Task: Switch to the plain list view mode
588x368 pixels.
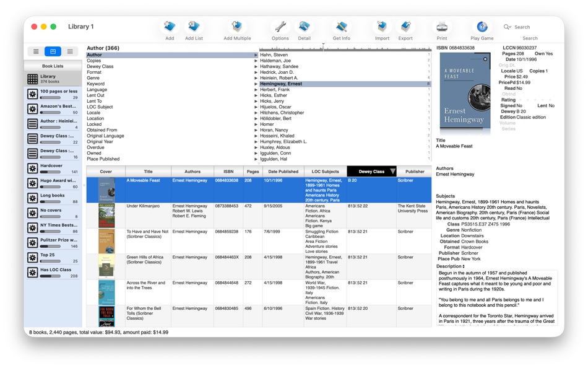Action: 36,51
